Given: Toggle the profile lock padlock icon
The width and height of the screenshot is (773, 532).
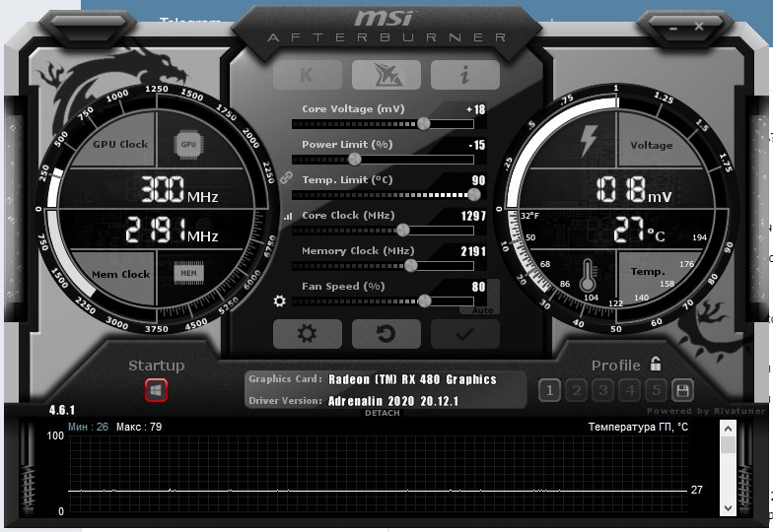Looking at the screenshot, I should (655, 365).
